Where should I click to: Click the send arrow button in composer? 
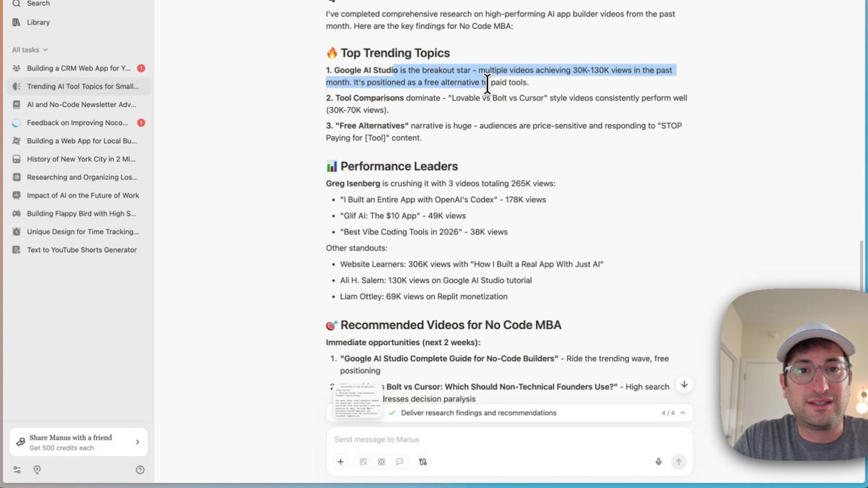678,461
